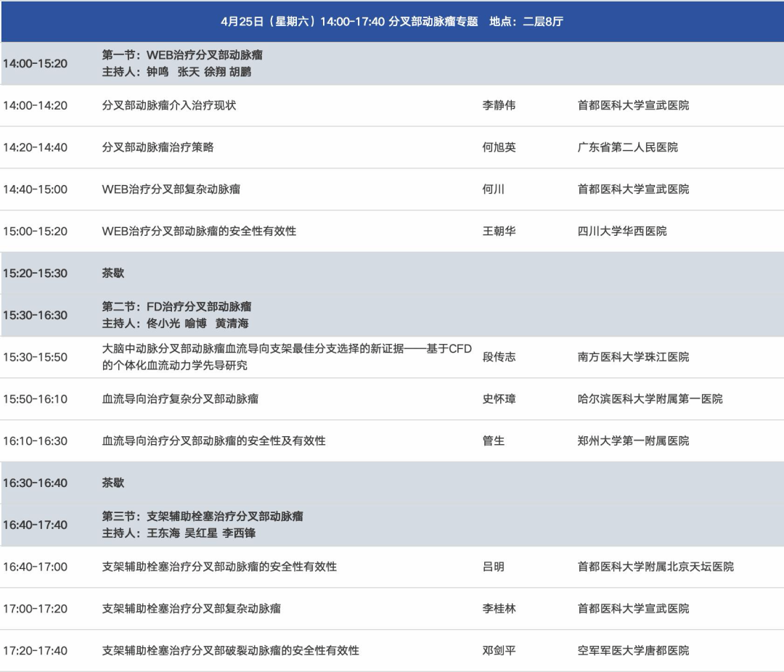
Task: Select the 第一节：WEB治疗分叉部动脉瘤 section title
Action: (x=182, y=55)
